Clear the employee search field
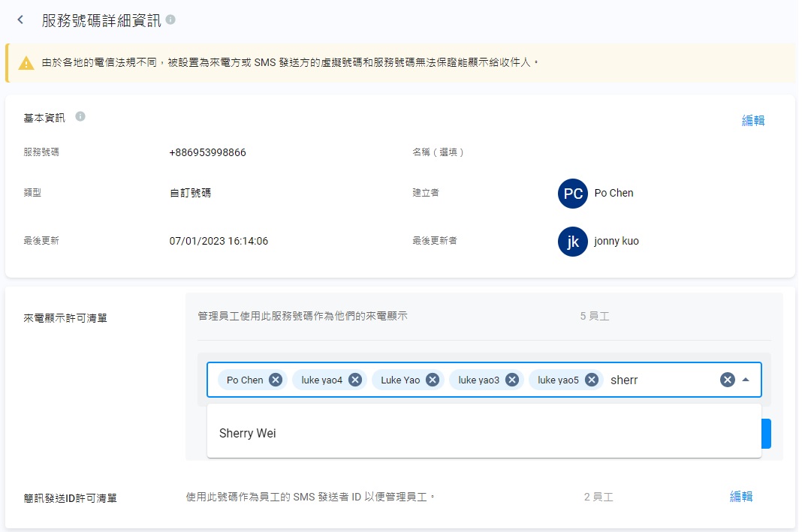 tap(727, 380)
